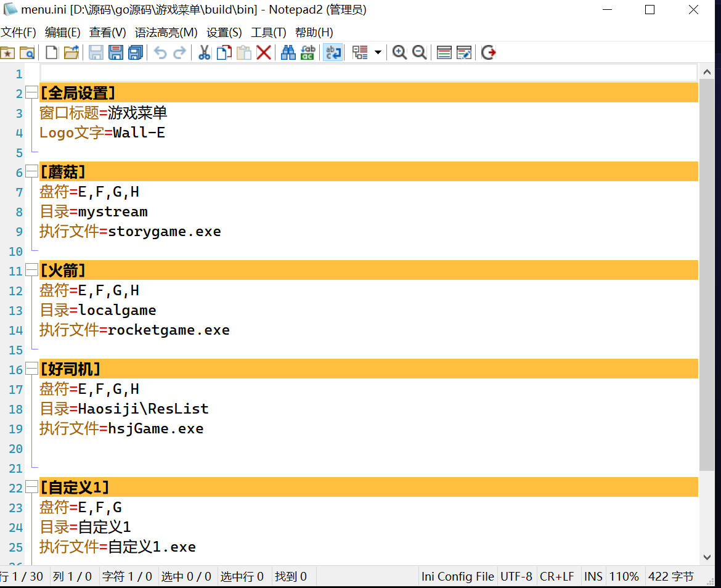Click empty line 1 in editor
The image size is (721, 588).
[369, 73]
